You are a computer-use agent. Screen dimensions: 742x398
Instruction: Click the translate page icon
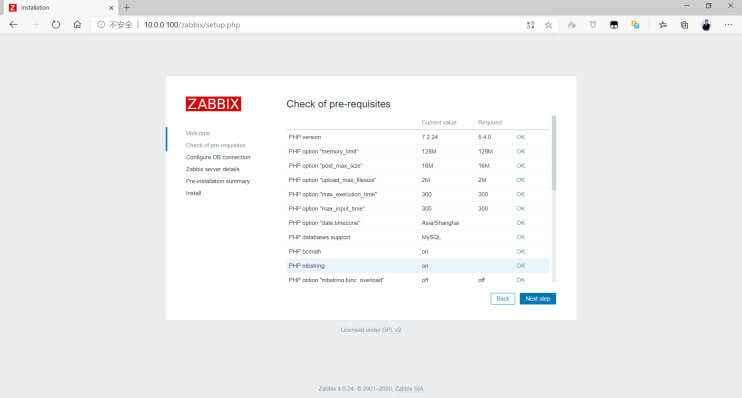tap(530, 25)
